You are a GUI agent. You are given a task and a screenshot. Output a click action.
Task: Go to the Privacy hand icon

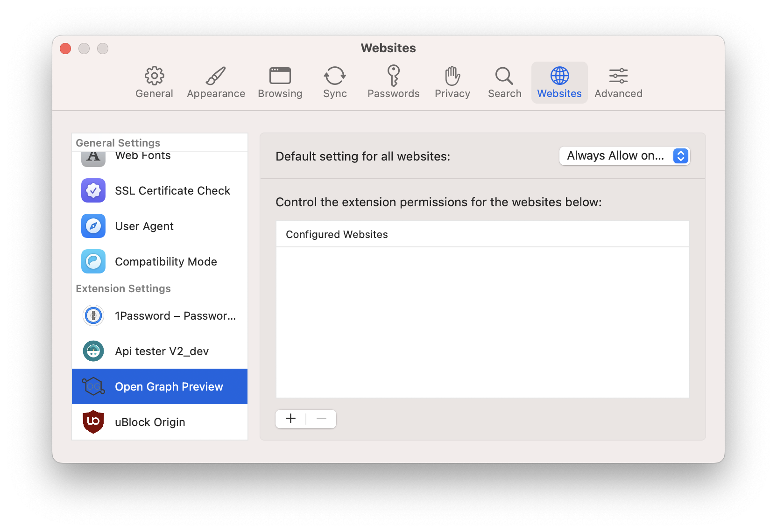pos(452,82)
